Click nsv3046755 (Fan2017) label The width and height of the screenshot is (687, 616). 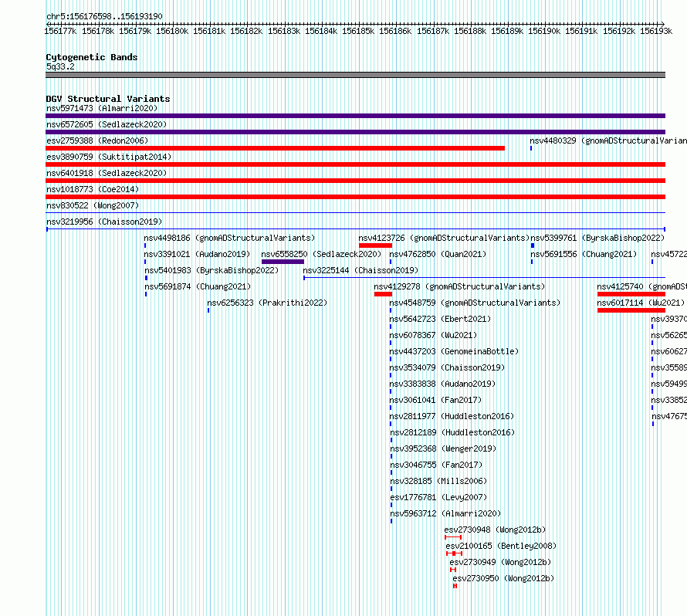click(x=436, y=465)
